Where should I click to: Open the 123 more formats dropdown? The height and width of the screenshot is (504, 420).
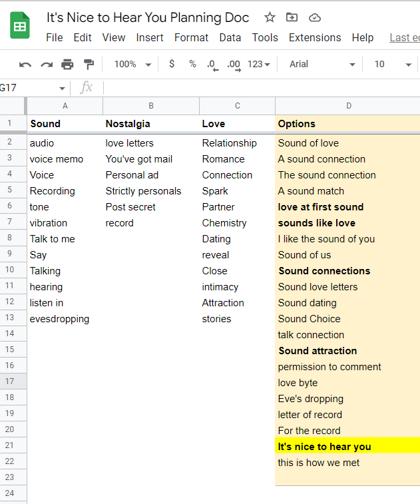(258, 65)
